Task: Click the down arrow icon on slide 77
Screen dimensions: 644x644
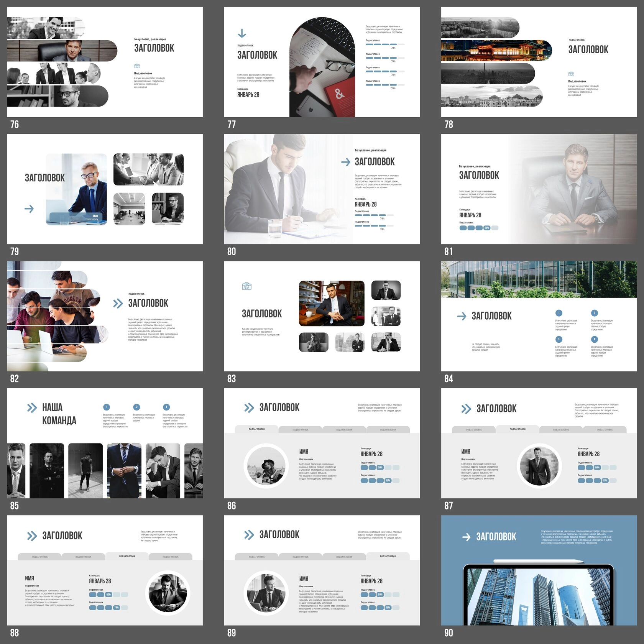Action: point(242,33)
